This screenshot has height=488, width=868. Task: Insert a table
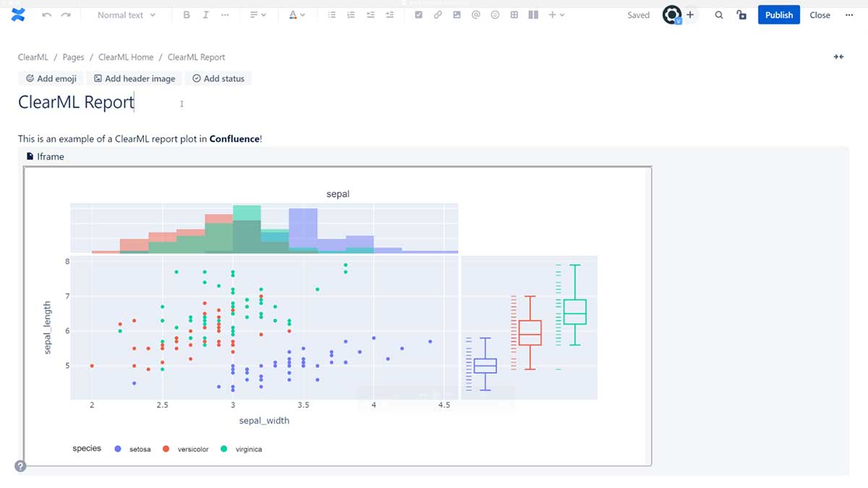(x=514, y=14)
